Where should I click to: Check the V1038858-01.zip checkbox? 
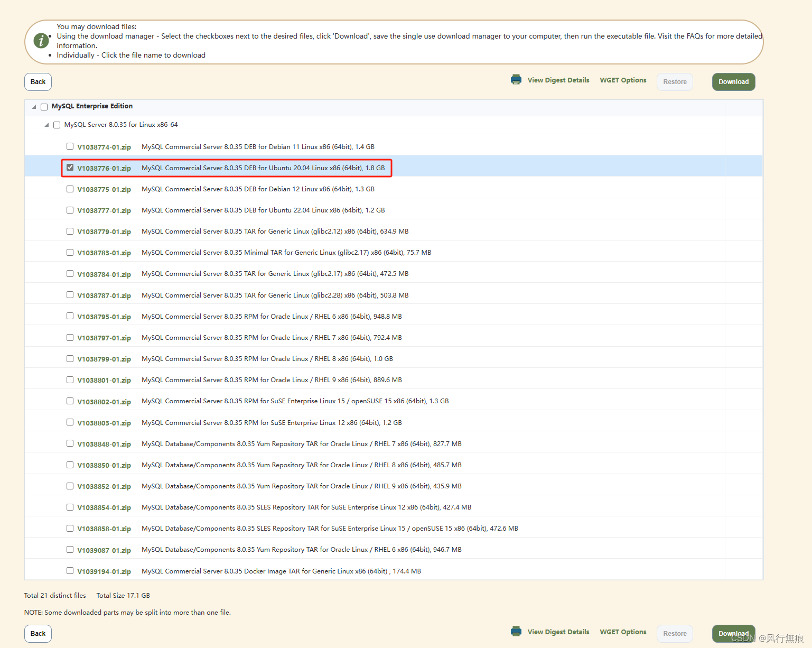(x=70, y=528)
